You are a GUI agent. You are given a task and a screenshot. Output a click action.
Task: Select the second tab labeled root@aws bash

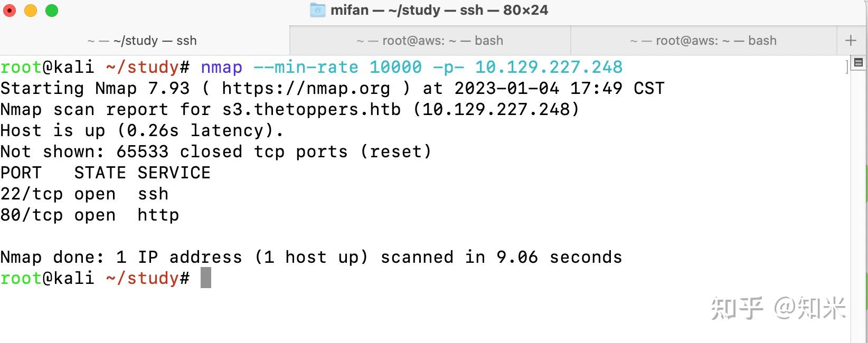[x=430, y=41]
